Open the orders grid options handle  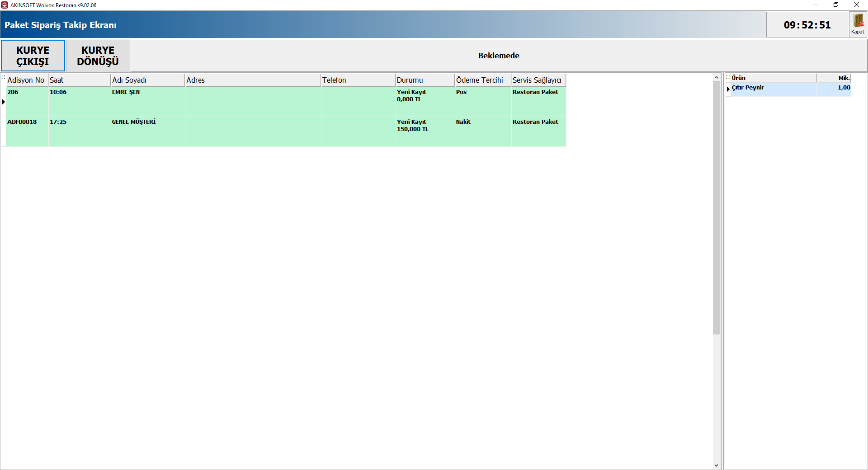(x=3, y=77)
